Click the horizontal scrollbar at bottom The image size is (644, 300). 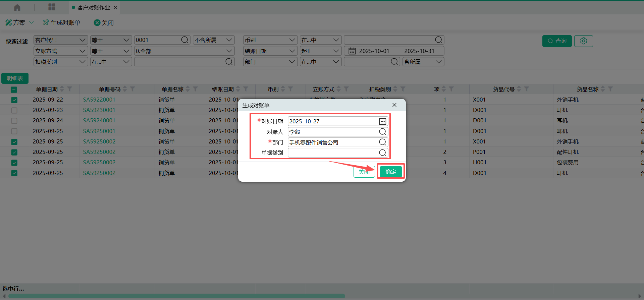tap(177, 296)
